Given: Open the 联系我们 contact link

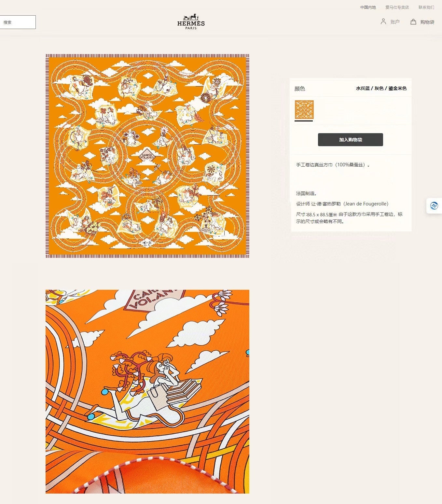Looking at the screenshot, I should [426, 7].
